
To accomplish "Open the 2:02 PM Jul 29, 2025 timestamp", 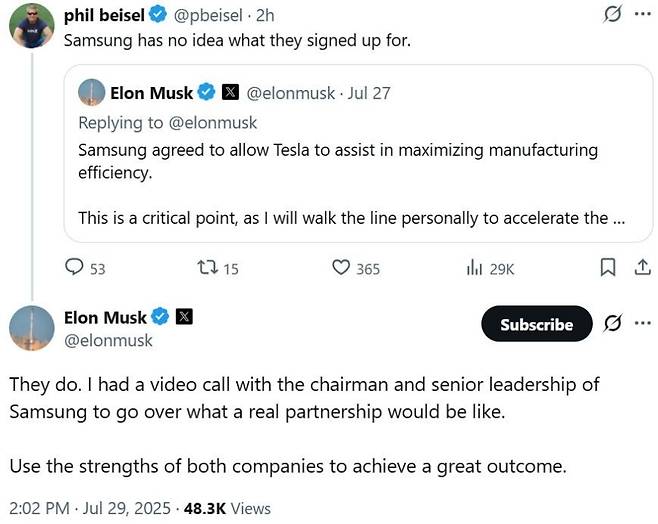I will [x=90, y=508].
